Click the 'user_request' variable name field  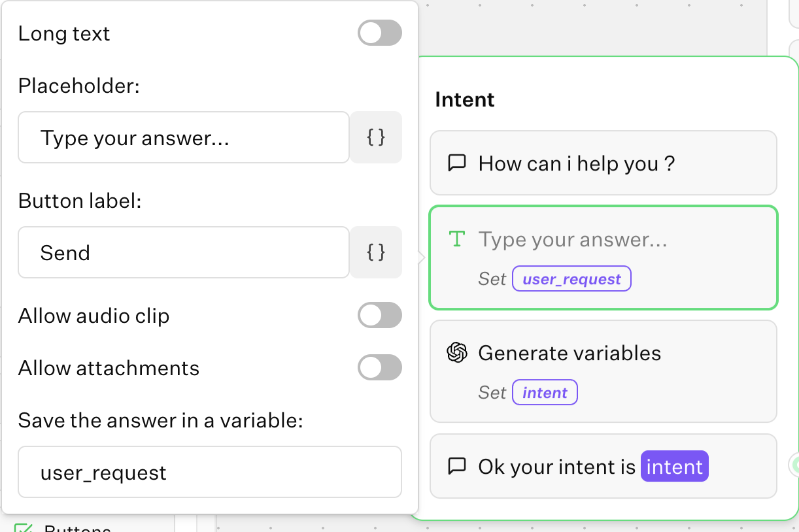[x=209, y=472]
